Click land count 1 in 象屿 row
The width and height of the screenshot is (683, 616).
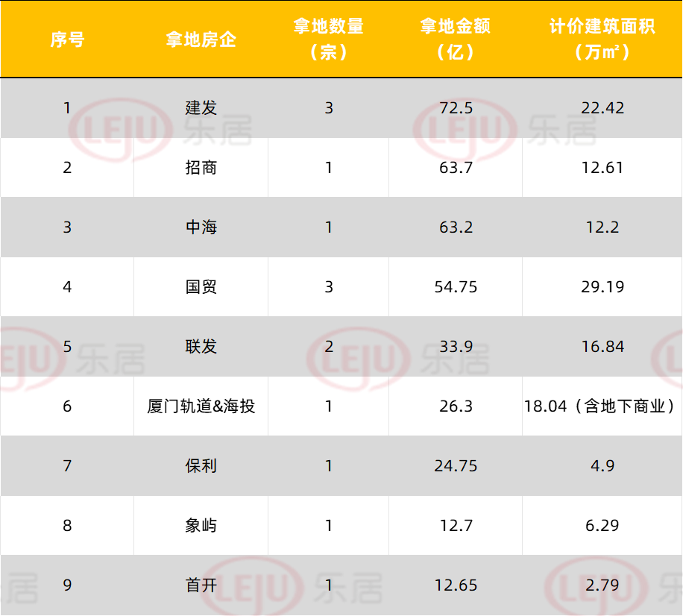(329, 525)
